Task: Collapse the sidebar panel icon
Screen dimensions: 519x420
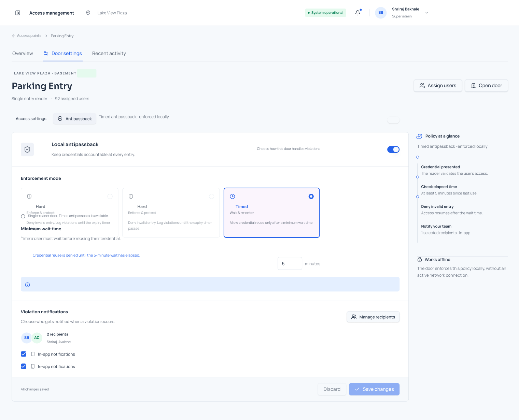Action: pyautogui.click(x=18, y=13)
